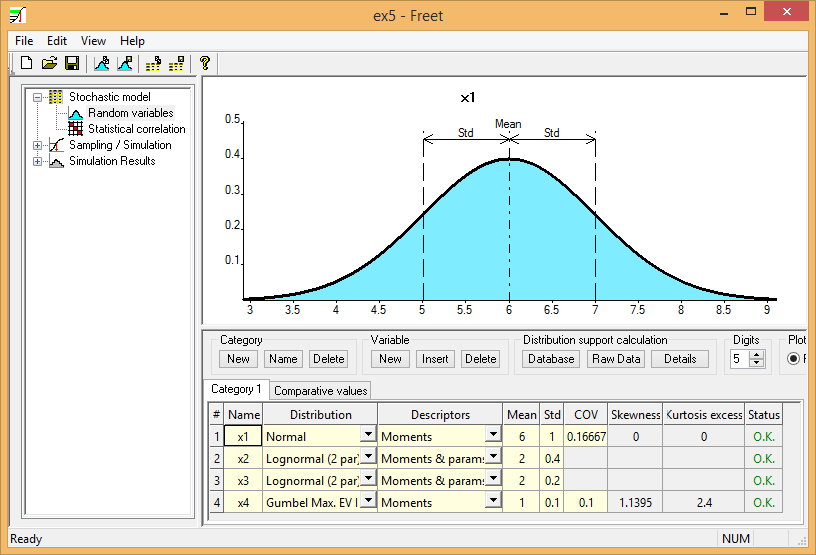
Task: Click the x1 name cell
Action: click(243, 436)
